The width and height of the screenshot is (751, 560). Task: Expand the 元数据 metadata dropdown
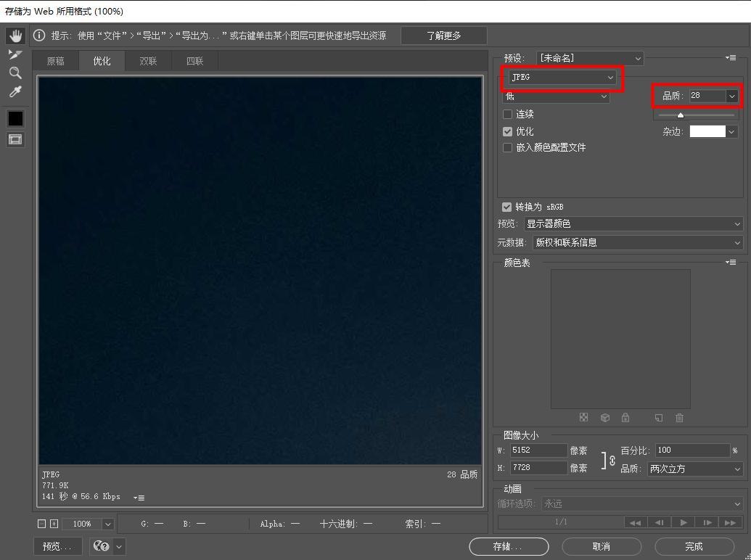click(638, 242)
